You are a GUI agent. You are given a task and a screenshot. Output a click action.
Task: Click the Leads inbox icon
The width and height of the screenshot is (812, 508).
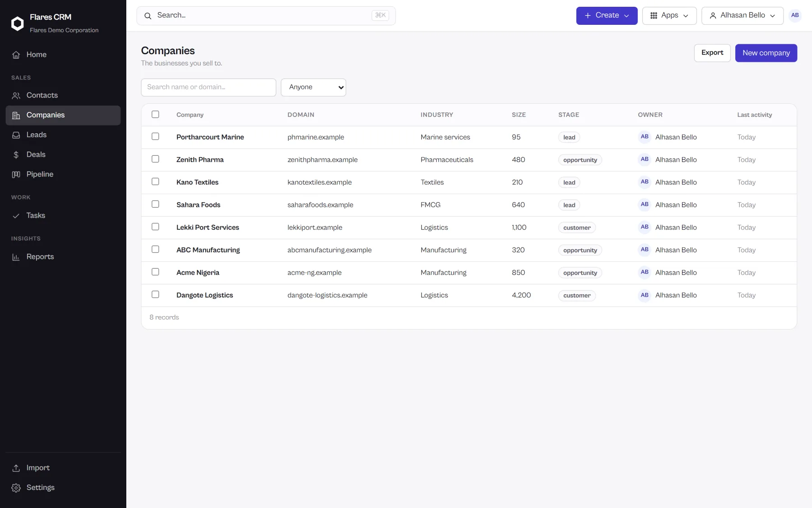click(16, 135)
